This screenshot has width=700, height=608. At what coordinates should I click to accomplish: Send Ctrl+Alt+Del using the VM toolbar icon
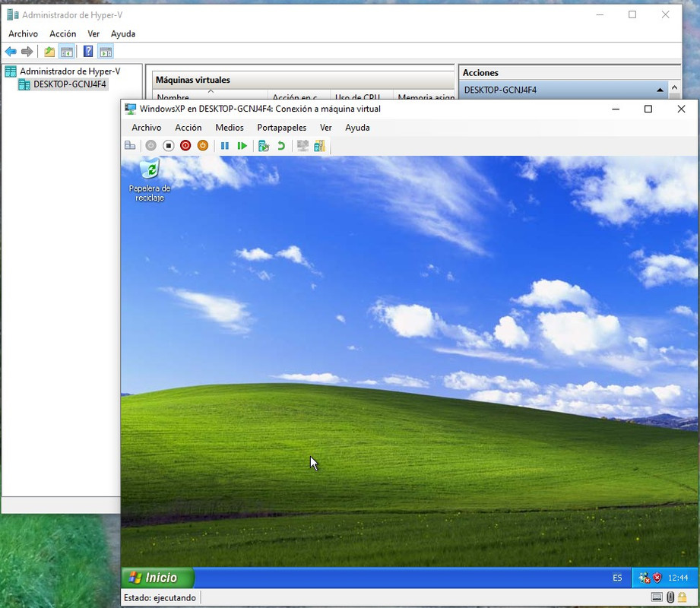(x=130, y=145)
